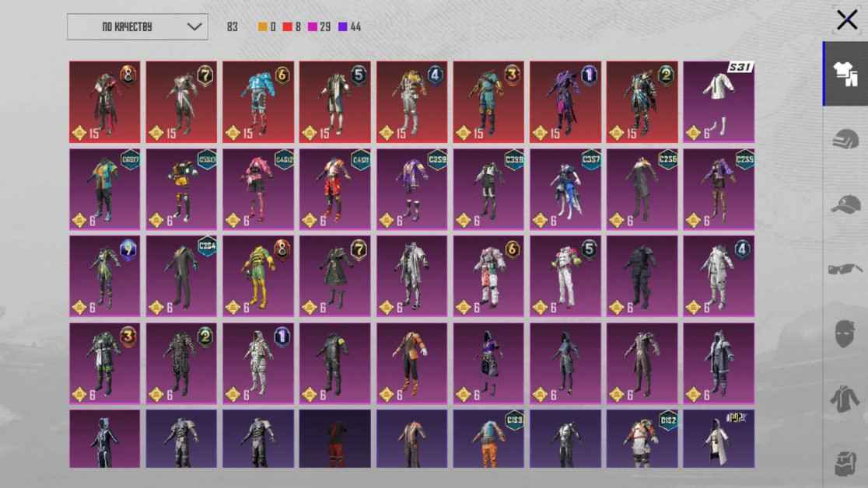
Task: Select the pink quality counter showing 29
Action: click(320, 26)
